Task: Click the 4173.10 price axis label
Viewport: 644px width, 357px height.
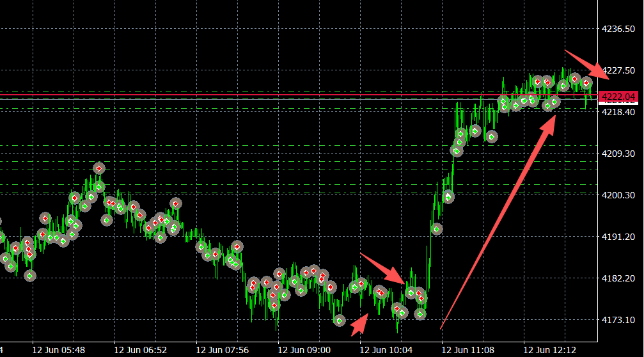Action: point(618,320)
